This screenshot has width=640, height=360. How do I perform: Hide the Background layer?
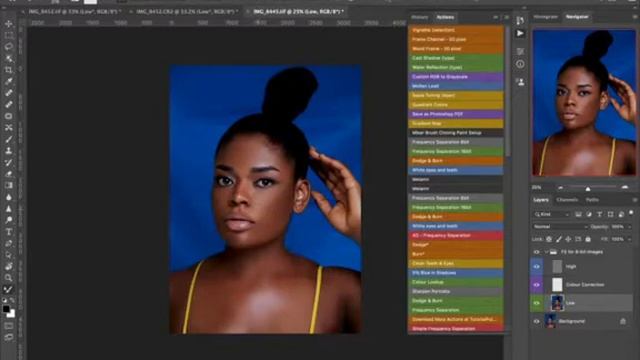[x=537, y=322]
